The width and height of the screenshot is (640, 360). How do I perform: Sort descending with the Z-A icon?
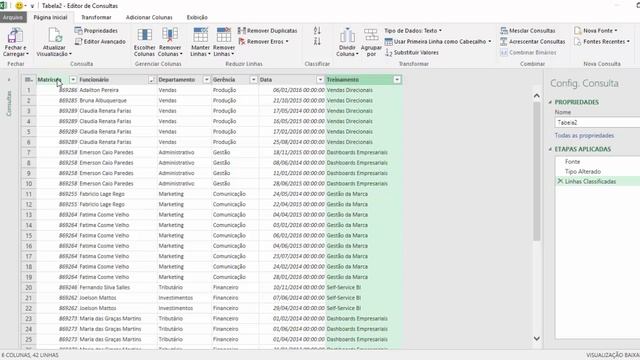[x=317, y=41]
